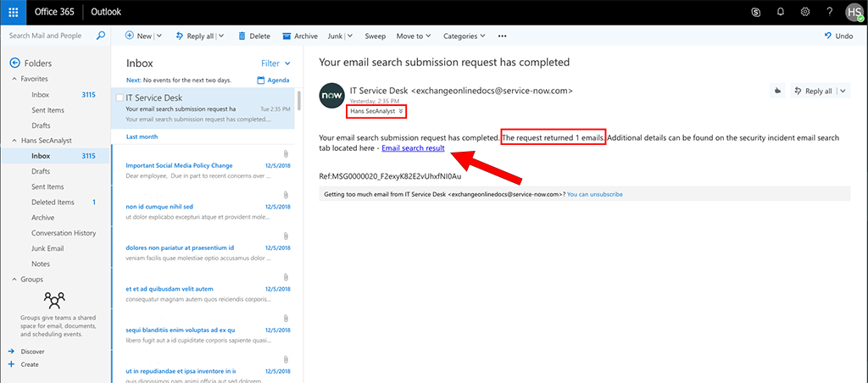This screenshot has height=383, width=868.
Task: Open the more actions ellipsis
Action: tap(502, 36)
